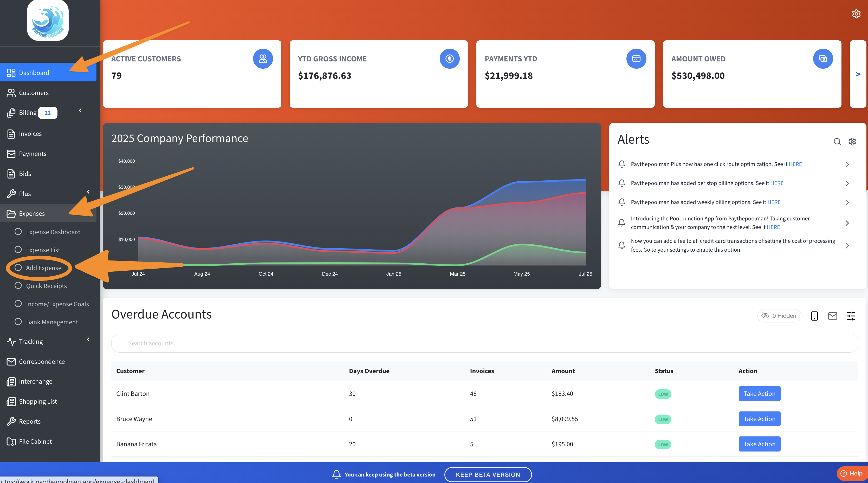Open the Alerts panel gear settings

point(852,142)
